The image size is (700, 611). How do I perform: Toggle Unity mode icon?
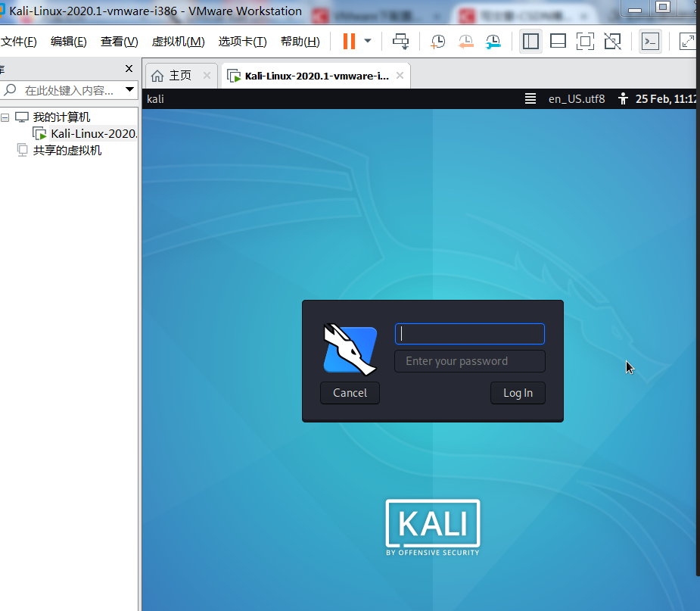(613, 42)
